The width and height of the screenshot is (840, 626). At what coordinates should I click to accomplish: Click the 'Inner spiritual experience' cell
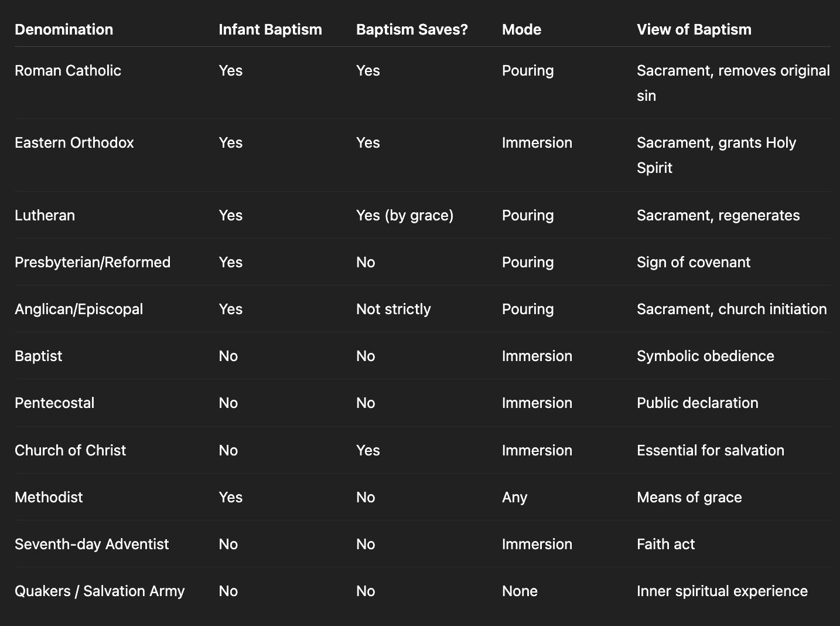click(722, 591)
